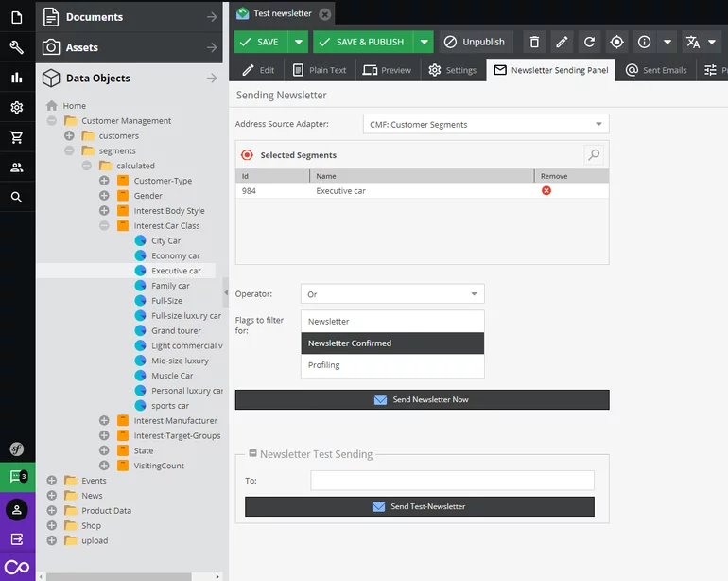Select the Newsletter flag option
Image resolution: width=728 pixels, height=581 pixels.
(392, 321)
